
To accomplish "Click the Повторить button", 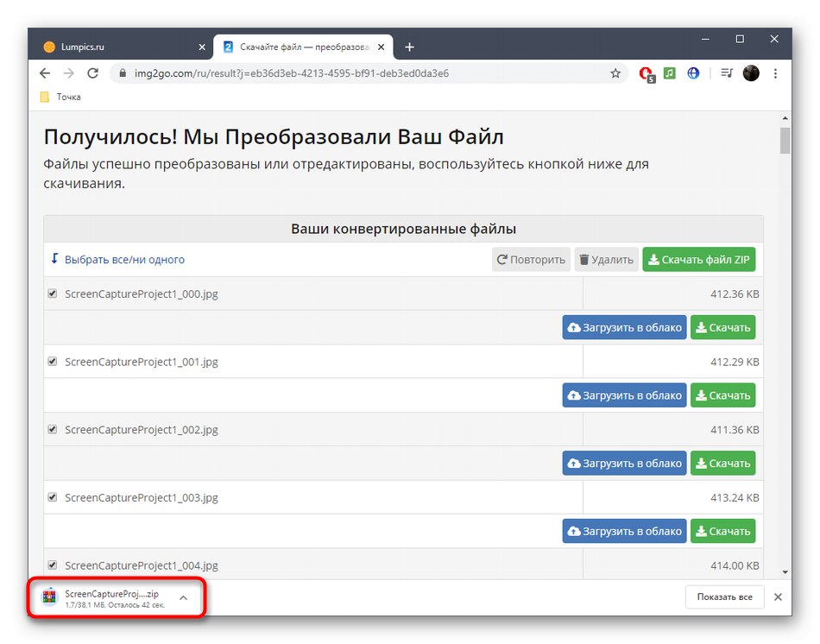I will (x=531, y=260).
